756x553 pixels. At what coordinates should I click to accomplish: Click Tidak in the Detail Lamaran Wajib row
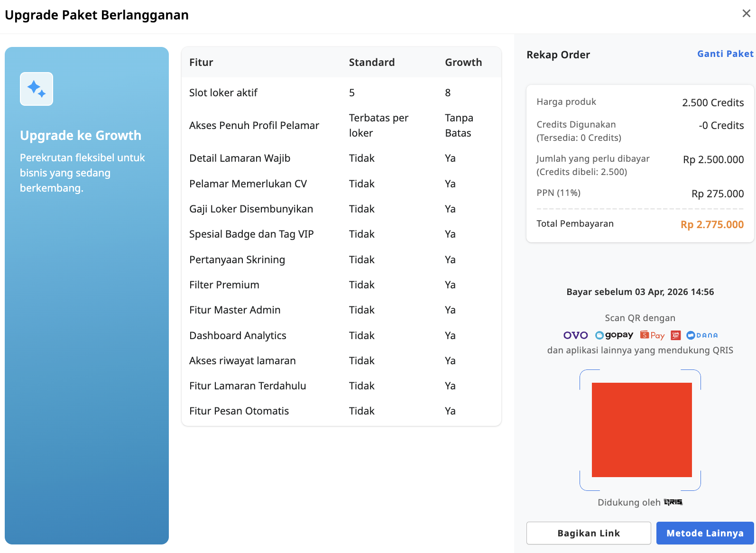(x=362, y=158)
